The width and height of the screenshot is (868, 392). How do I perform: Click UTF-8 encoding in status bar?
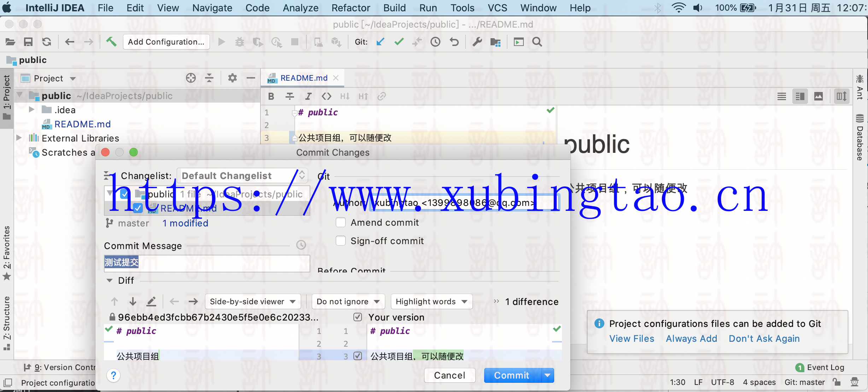pyautogui.click(x=722, y=382)
